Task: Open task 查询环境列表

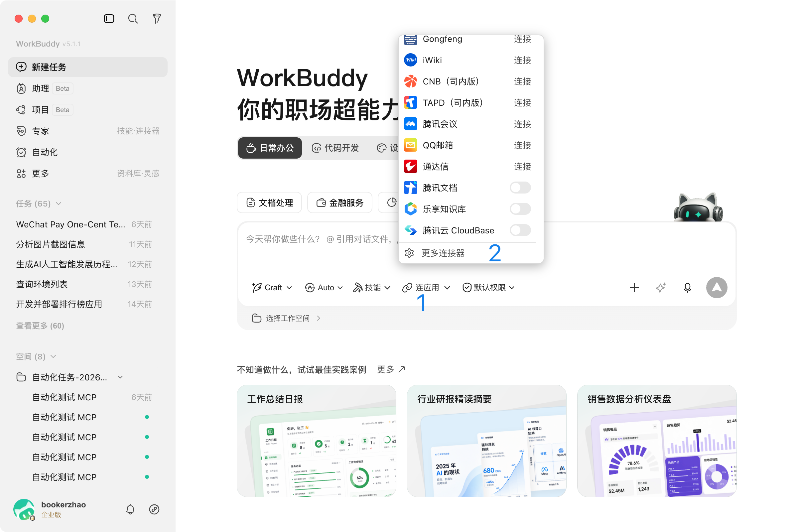Action: [84, 284]
